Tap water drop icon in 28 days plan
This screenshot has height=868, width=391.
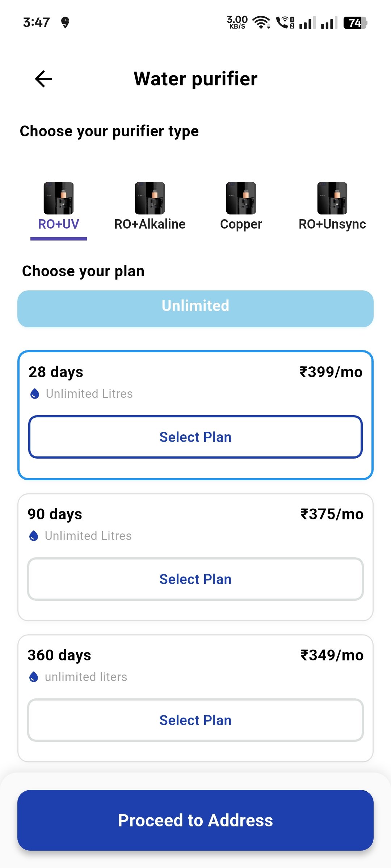(35, 393)
